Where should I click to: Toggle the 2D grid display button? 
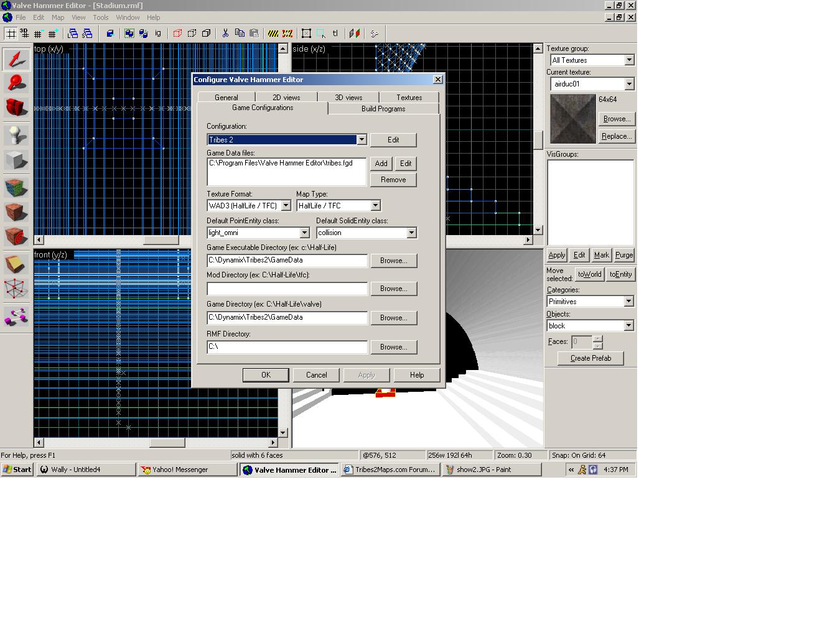point(11,34)
